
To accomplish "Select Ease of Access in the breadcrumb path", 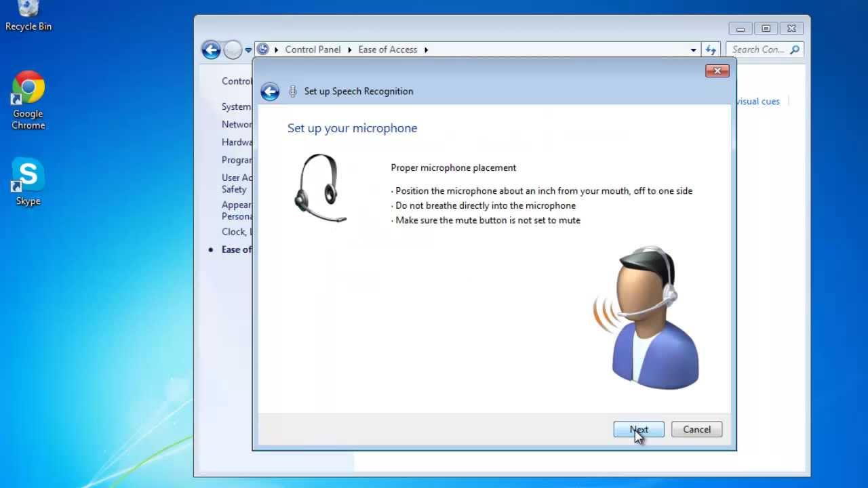I will click(x=387, y=49).
